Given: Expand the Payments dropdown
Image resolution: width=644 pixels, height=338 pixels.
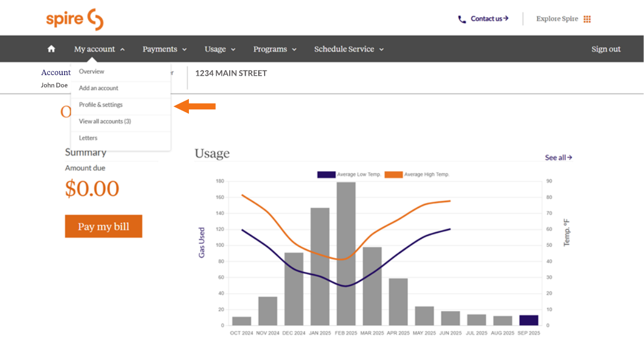Looking at the screenshot, I should [x=164, y=49].
